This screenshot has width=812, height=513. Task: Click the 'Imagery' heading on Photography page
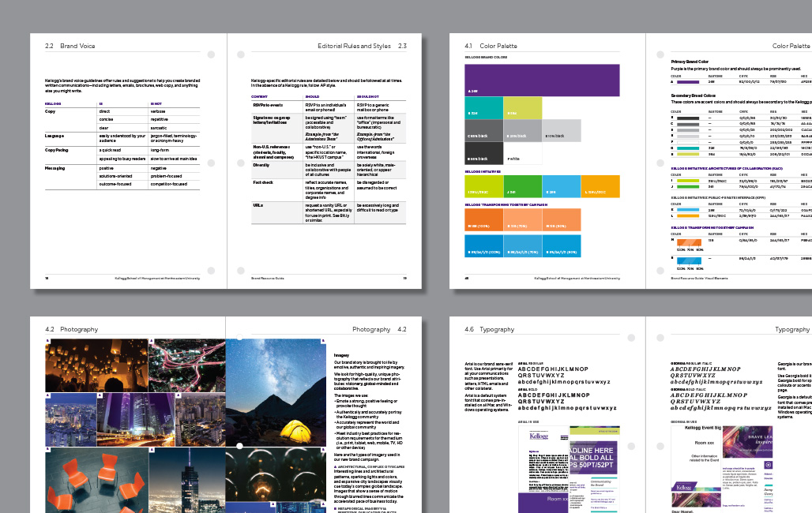pyautogui.click(x=341, y=355)
